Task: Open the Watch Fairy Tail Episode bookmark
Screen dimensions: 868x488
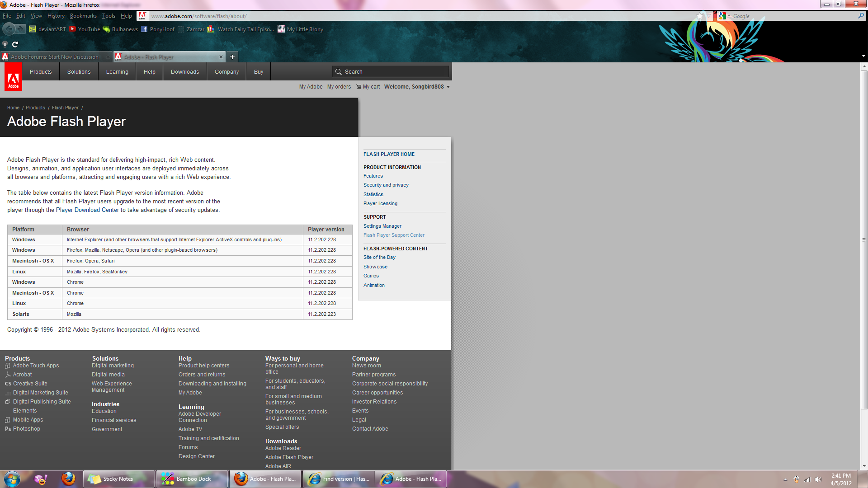Action: pos(241,29)
